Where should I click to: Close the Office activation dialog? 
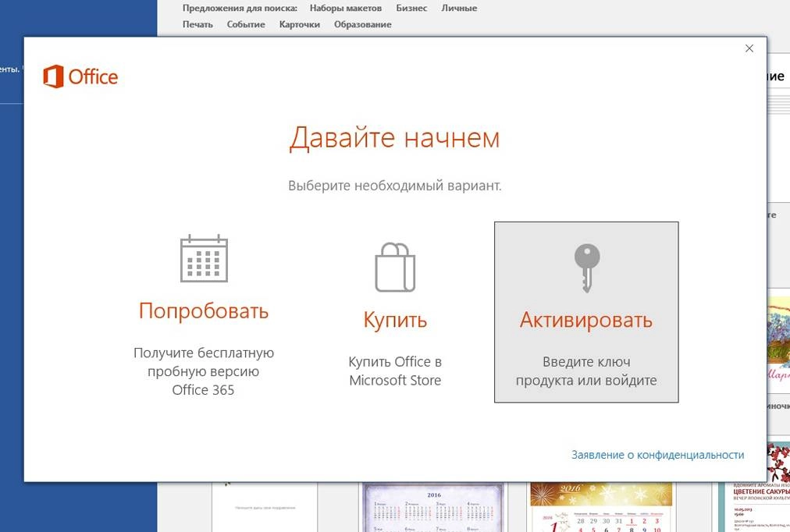coord(749,48)
